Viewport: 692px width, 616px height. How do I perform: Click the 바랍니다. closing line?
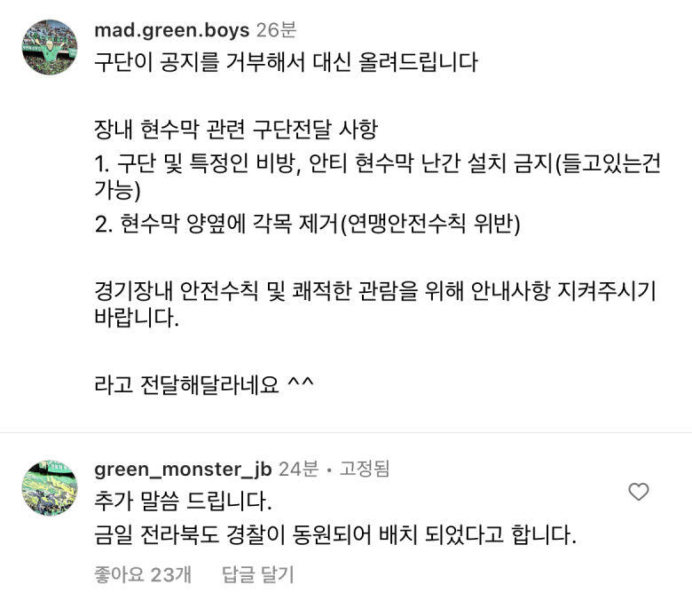[x=137, y=318]
